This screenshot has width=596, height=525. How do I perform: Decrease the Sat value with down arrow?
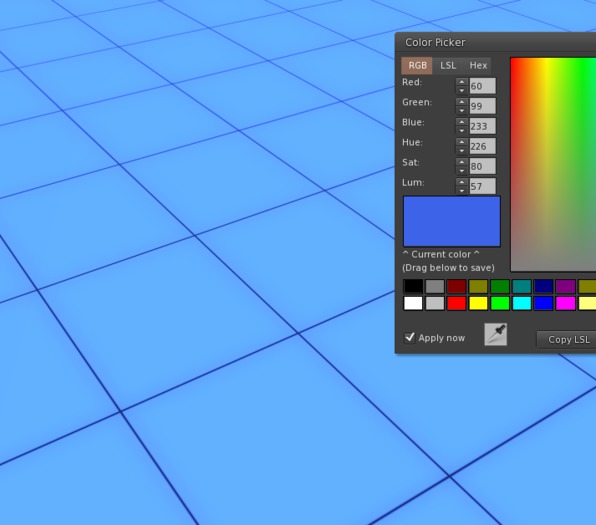462,171
